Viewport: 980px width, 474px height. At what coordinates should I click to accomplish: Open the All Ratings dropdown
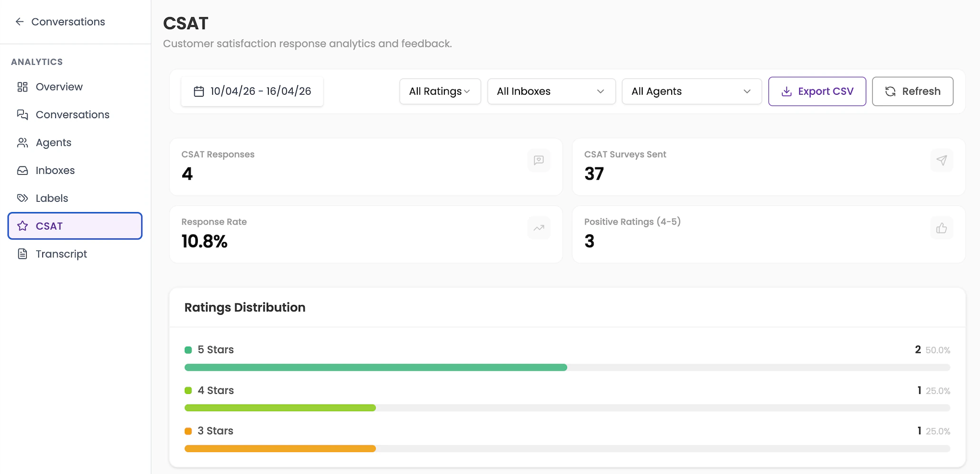[439, 91]
